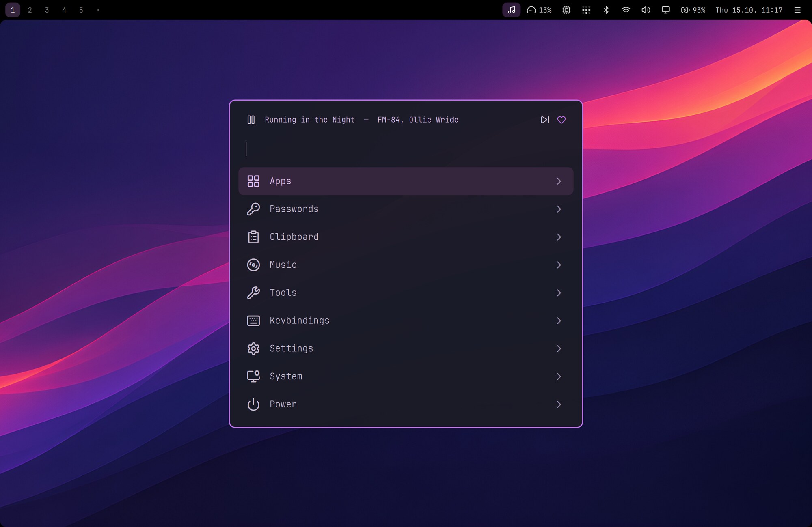
Task: Switch to workspace 4
Action: coord(64,10)
